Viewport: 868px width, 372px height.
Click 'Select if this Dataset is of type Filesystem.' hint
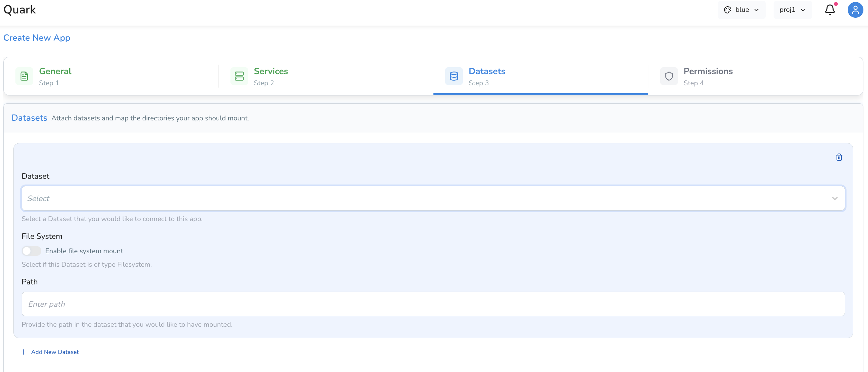coord(87,264)
